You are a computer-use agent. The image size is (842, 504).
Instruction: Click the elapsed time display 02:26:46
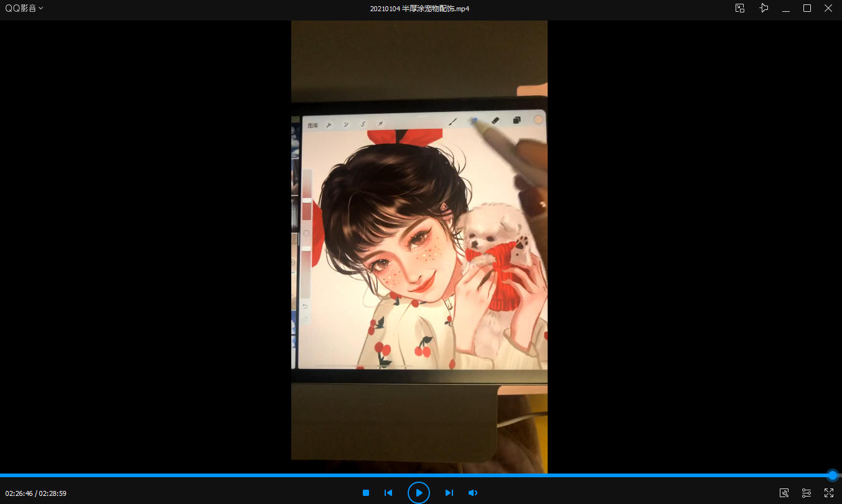19,493
